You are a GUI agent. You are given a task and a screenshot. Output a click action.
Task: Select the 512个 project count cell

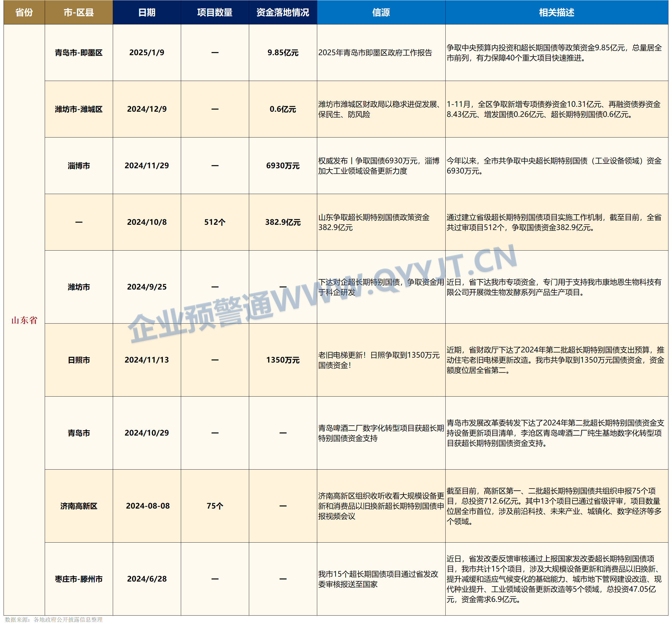[215, 223]
